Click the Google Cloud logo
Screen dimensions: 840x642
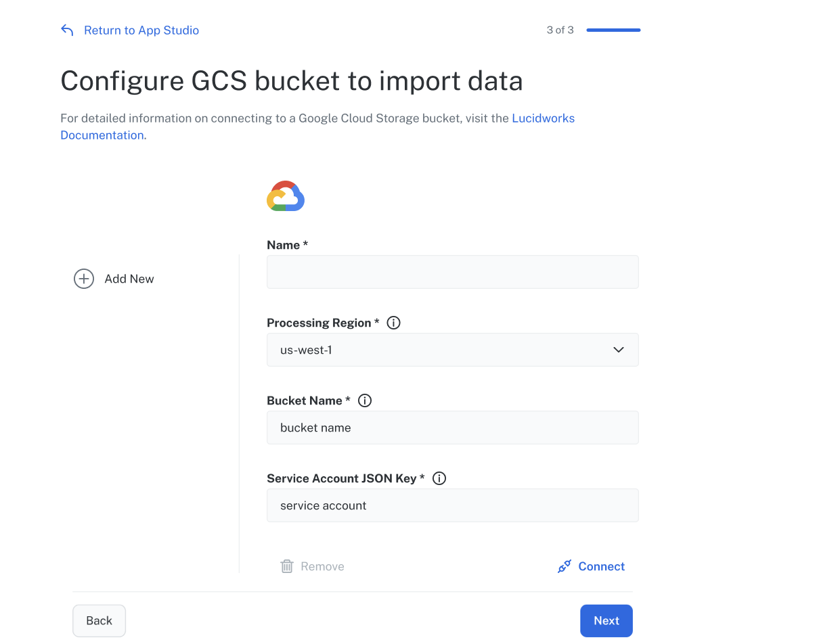[x=285, y=196]
